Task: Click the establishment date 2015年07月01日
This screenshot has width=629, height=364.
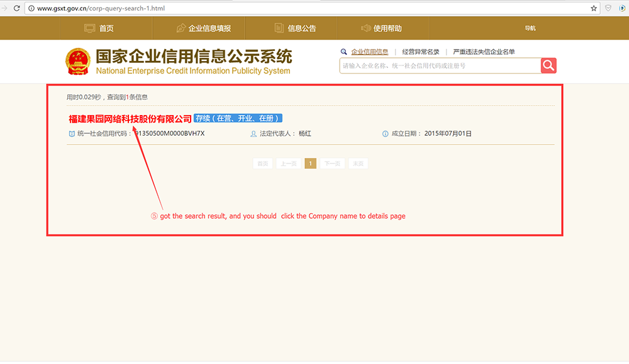Action: [448, 133]
